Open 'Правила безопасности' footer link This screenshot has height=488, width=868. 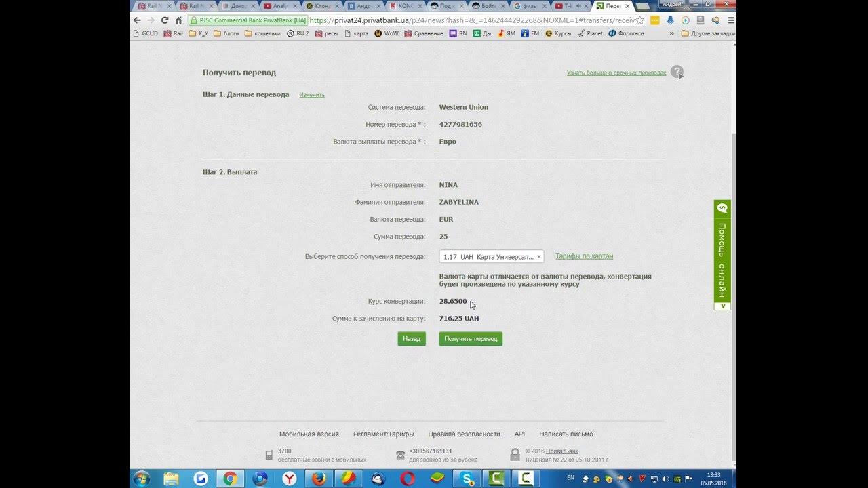[464, 434]
